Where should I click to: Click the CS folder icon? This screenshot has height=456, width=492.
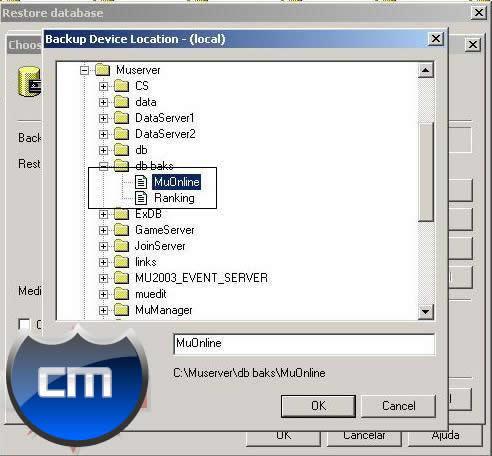click(122, 86)
